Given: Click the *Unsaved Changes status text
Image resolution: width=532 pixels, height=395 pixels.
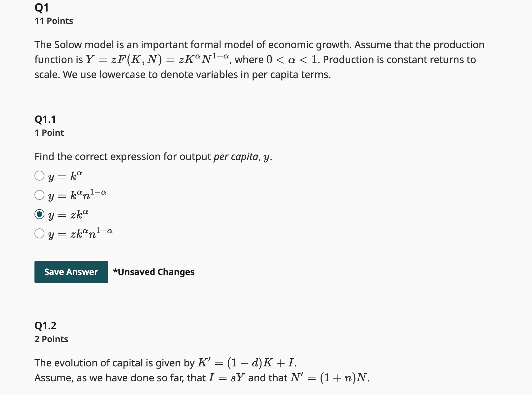Looking at the screenshot, I should (x=153, y=272).
